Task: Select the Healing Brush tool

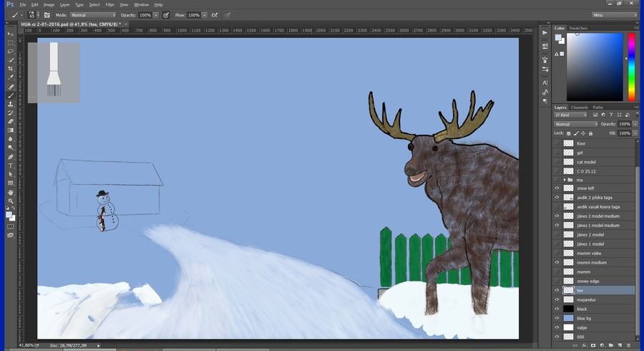Action: coord(11,87)
